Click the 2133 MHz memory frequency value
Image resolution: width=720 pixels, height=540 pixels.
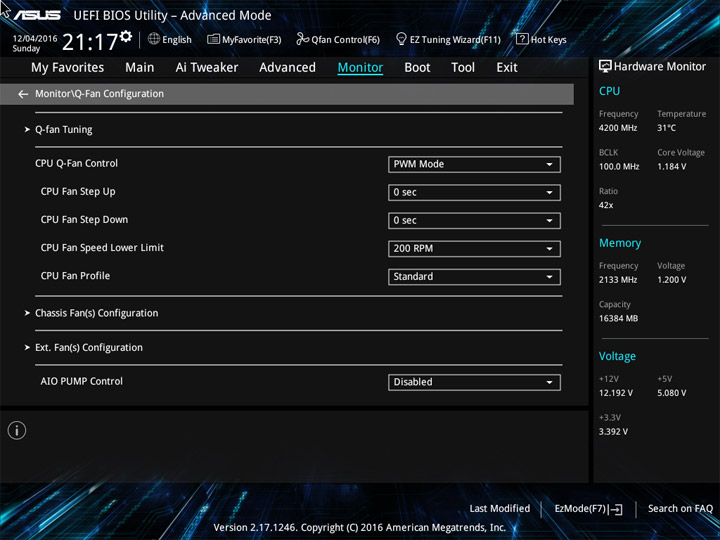click(618, 280)
